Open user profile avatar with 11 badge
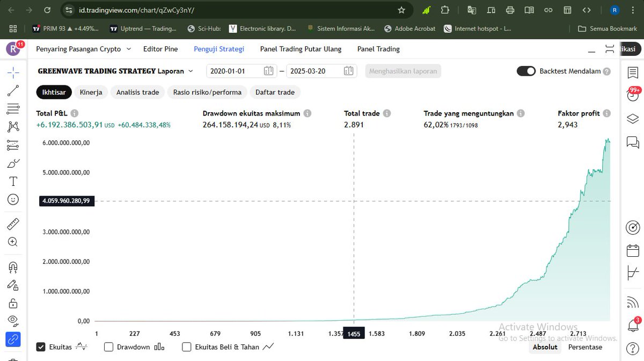The height and width of the screenshot is (361, 644). 14,48
